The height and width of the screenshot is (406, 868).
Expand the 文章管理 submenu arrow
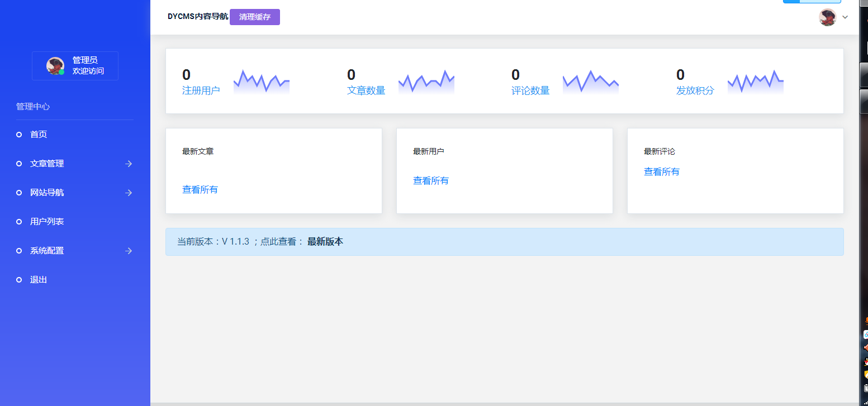(129, 164)
